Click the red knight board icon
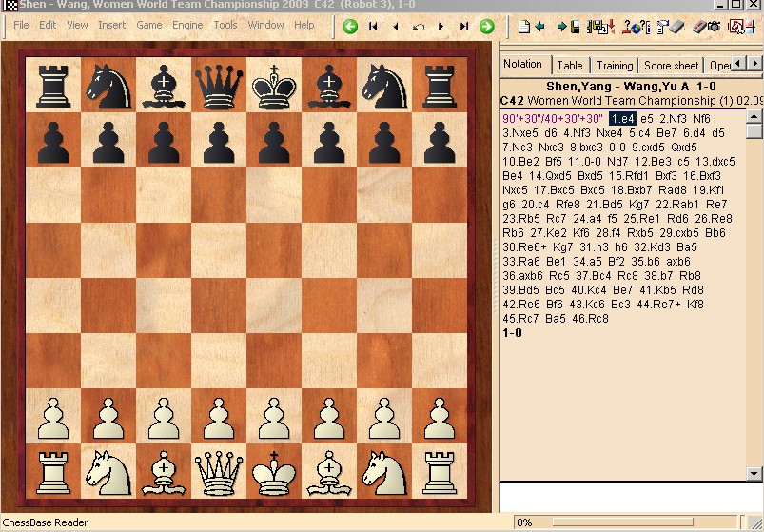The width and height of the screenshot is (764, 532). [x=736, y=27]
